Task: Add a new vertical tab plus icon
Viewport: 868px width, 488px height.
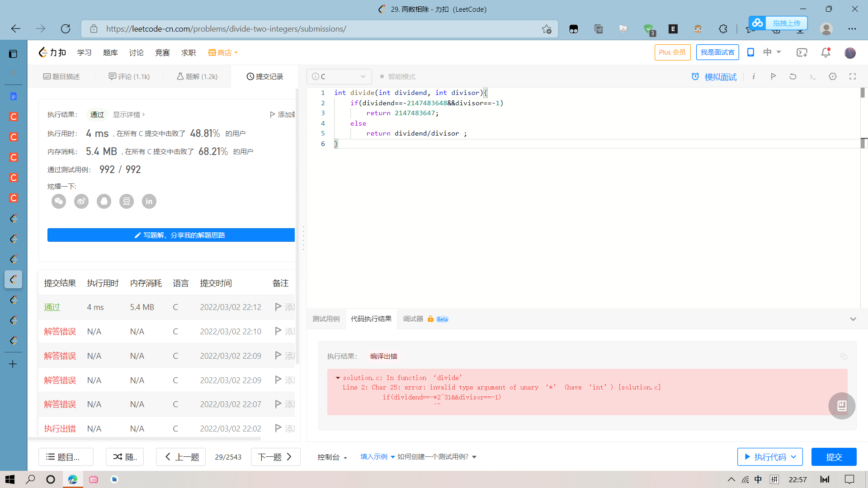Action: tap(13, 364)
